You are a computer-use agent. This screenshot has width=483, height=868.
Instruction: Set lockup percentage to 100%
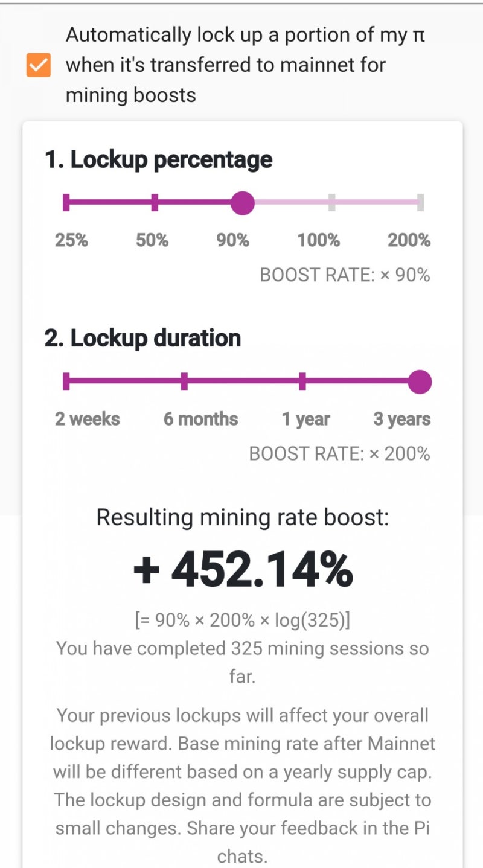[331, 203]
